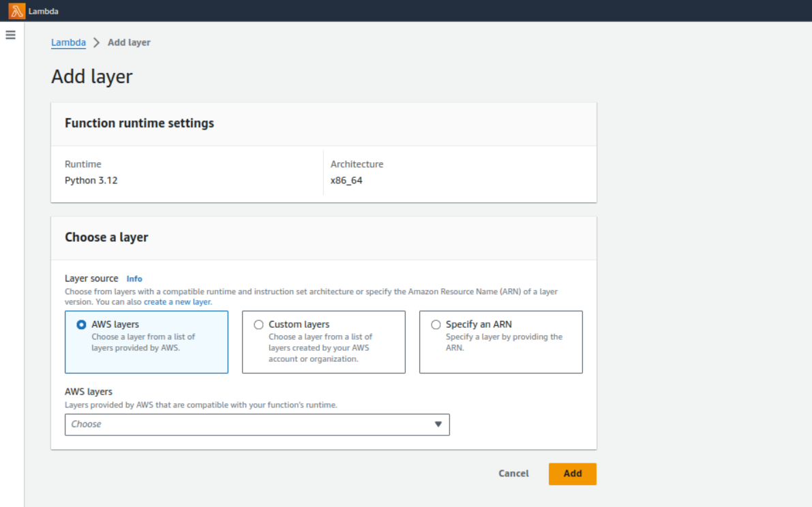The image size is (812, 507).
Task: Choose the Specify an ARN option
Action: pos(436,325)
